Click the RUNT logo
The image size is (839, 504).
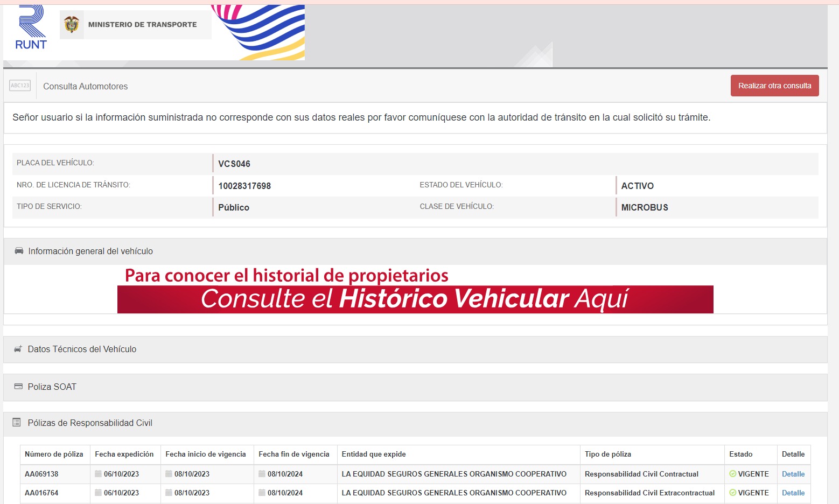[x=31, y=28]
